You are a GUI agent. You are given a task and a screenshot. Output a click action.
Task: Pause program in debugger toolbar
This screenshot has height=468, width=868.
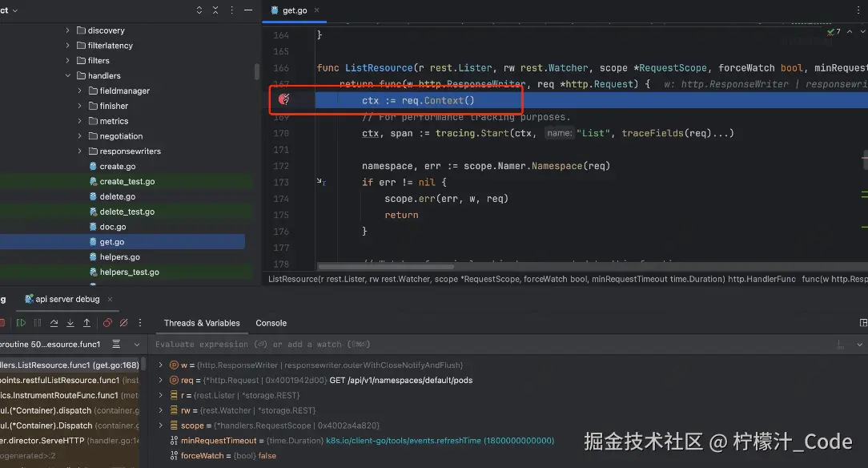38,323
